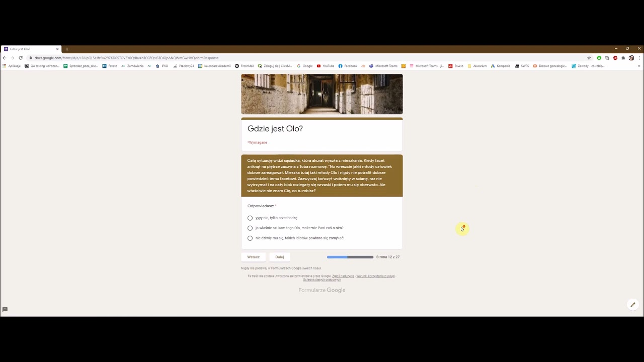Image resolution: width=644 pixels, height=362 pixels.
Task: Bookmark page with the star icon
Action: [x=589, y=58]
